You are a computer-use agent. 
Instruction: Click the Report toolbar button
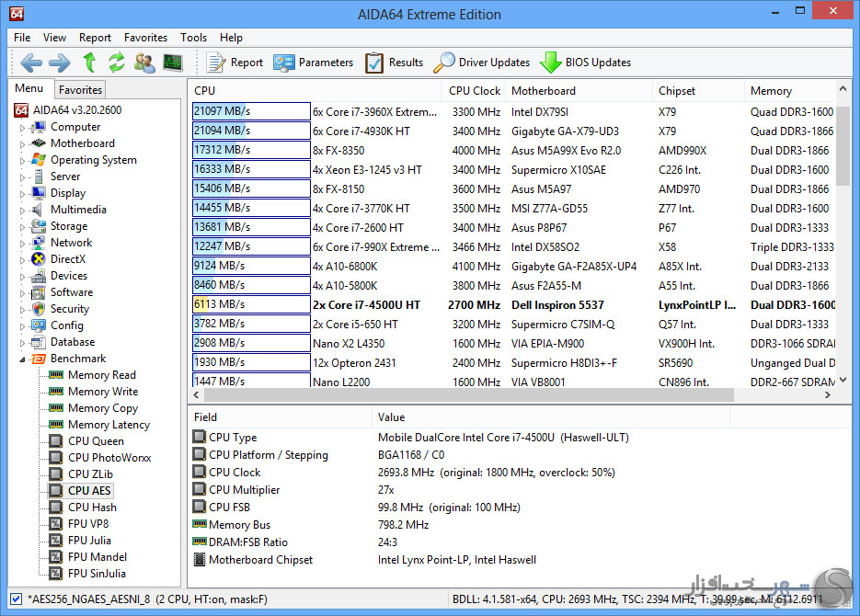[x=235, y=63]
